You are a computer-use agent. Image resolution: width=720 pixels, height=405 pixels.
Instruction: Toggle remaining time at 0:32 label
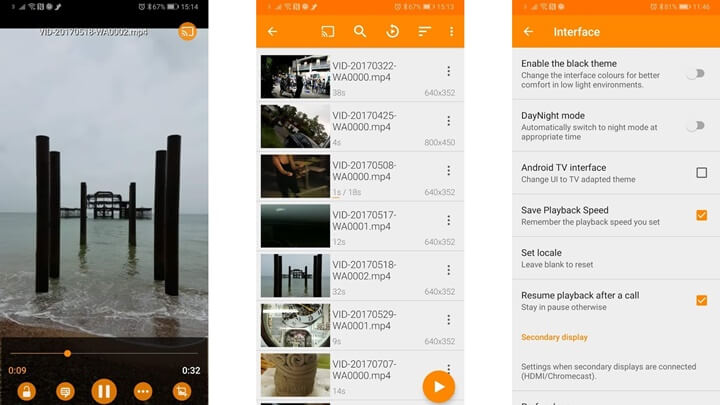[x=191, y=371]
